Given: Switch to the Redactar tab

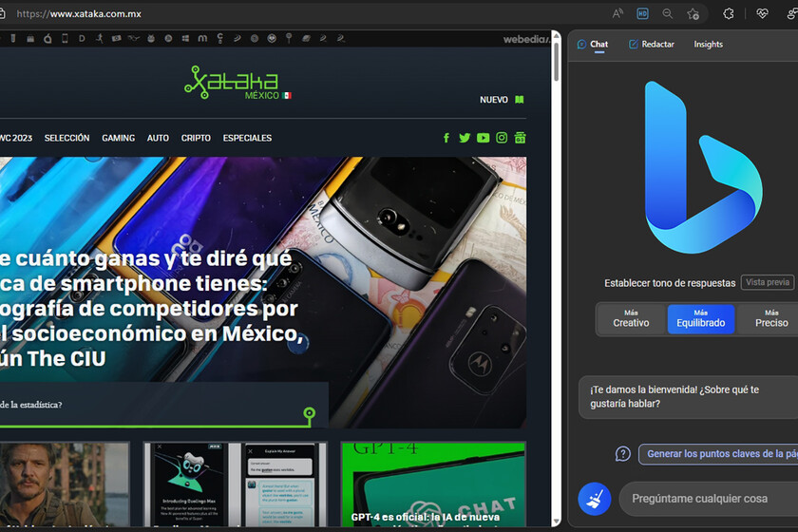Looking at the screenshot, I should pyautogui.click(x=652, y=45).
